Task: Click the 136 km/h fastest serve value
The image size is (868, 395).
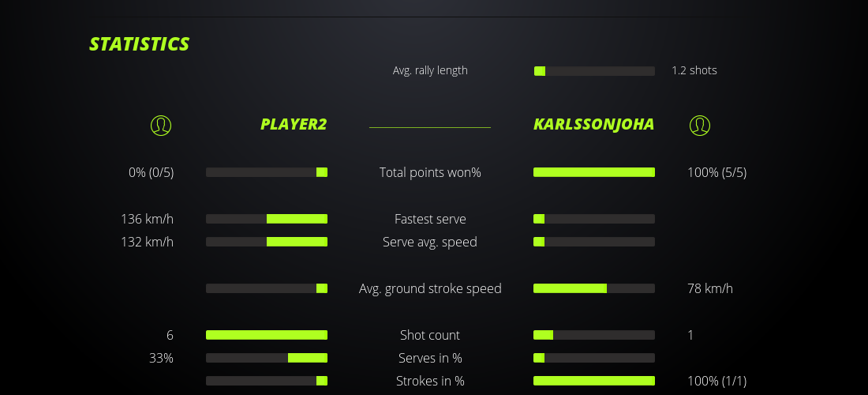Action: [x=147, y=219]
